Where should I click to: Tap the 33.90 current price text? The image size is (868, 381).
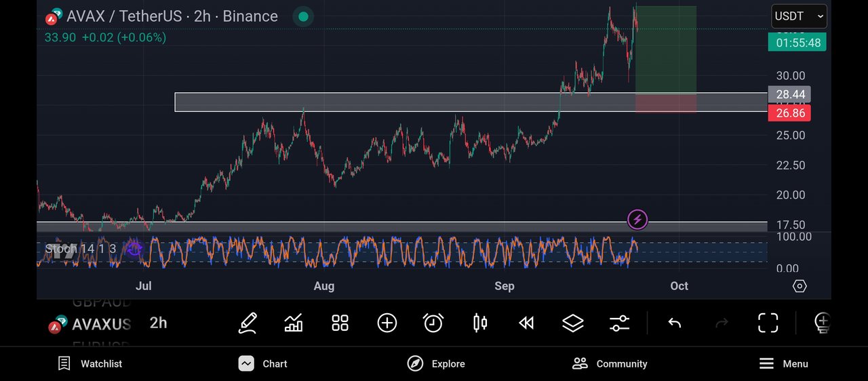point(60,38)
